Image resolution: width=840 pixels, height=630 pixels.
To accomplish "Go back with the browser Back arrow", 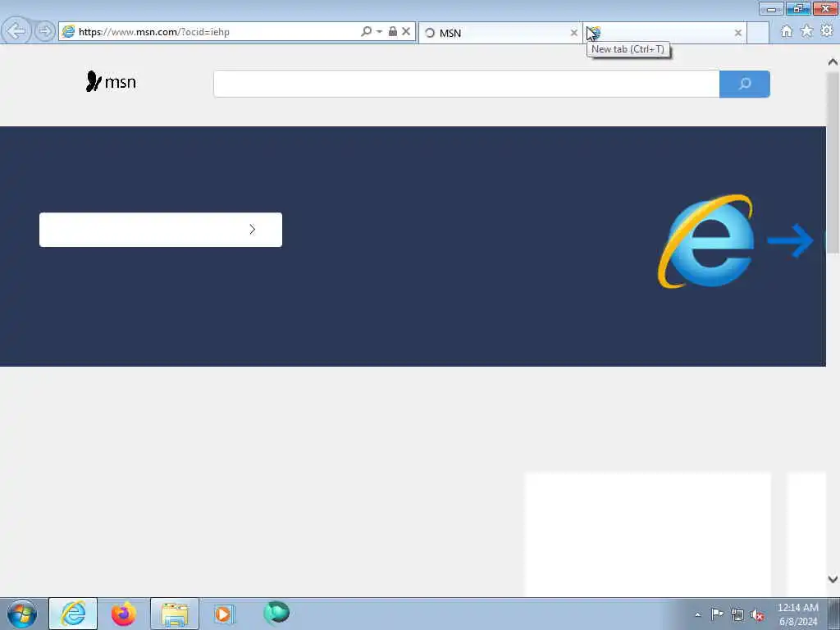I will click(16, 31).
